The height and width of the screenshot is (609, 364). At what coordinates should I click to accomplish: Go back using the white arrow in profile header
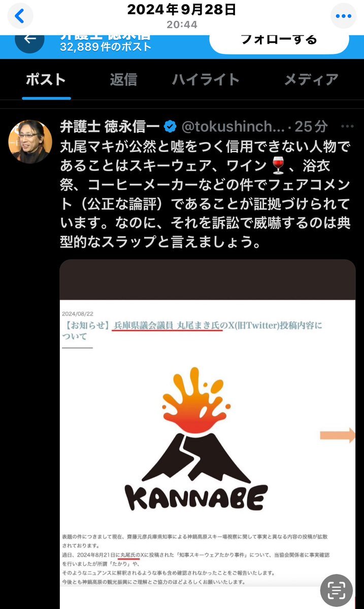[x=29, y=39]
